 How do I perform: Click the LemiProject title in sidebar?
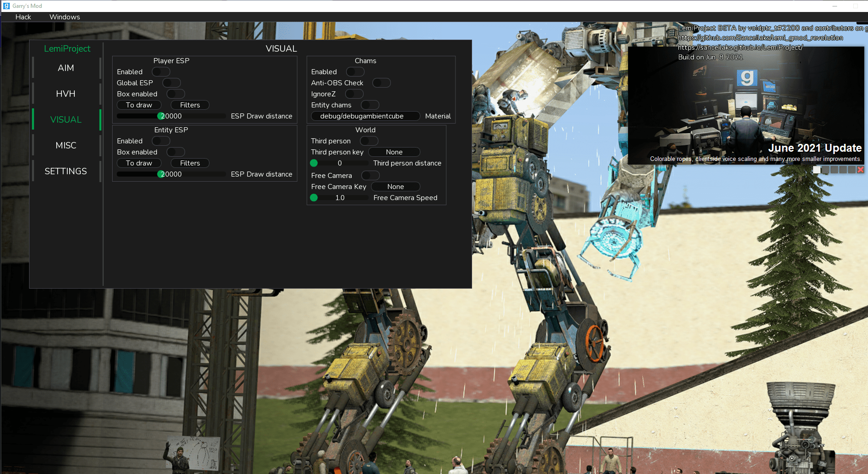tap(67, 49)
